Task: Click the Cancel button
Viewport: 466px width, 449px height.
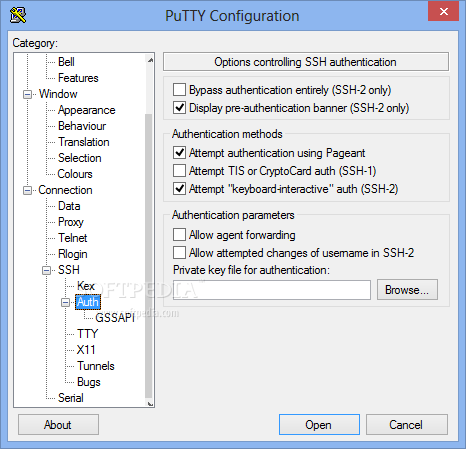Action: tap(407, 425)
